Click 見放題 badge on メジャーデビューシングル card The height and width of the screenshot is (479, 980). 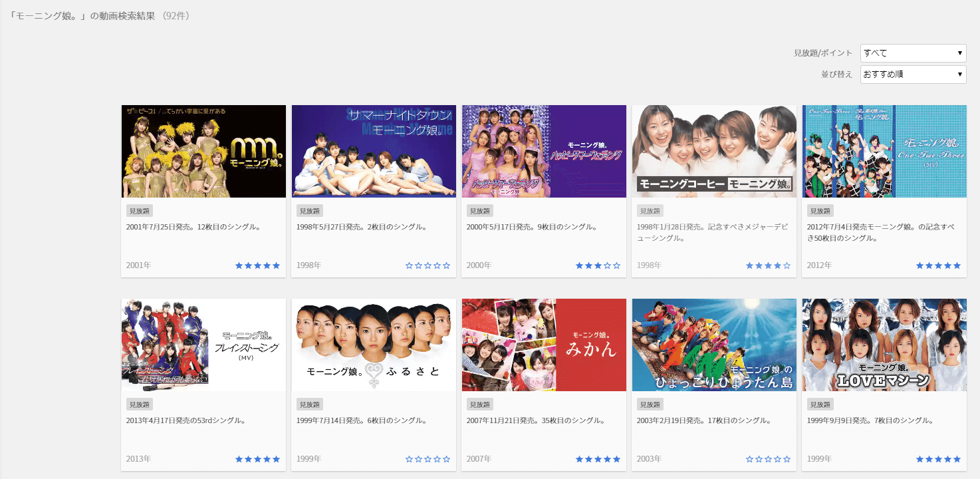point(650,211)
